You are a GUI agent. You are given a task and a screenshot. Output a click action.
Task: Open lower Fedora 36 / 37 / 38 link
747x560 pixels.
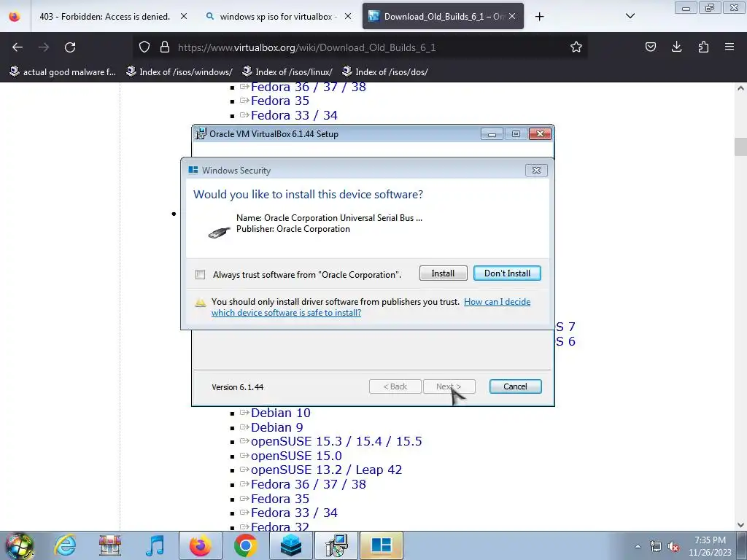pos(309,484)
